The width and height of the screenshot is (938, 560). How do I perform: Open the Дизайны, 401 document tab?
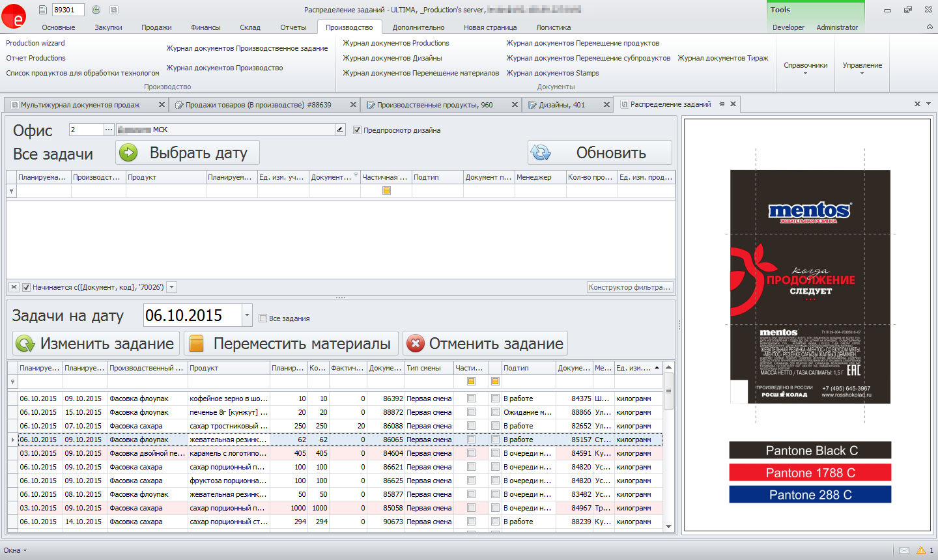(561, 105)
